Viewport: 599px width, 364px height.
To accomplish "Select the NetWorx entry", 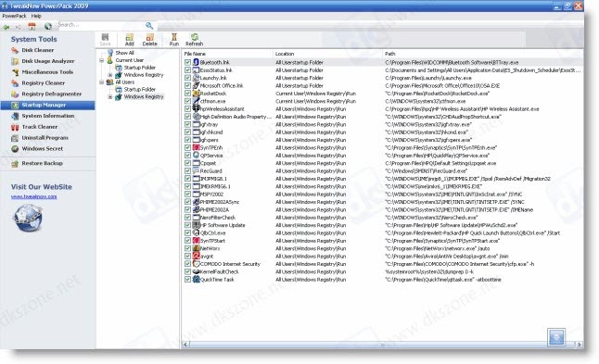I will [210, 248].
